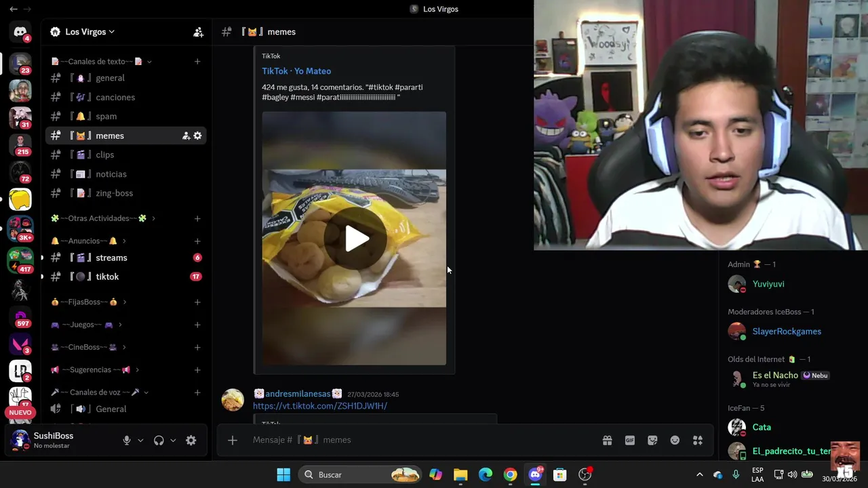Expand Juegos category
This screenshot has height=488, width=868.
(86, 325)
